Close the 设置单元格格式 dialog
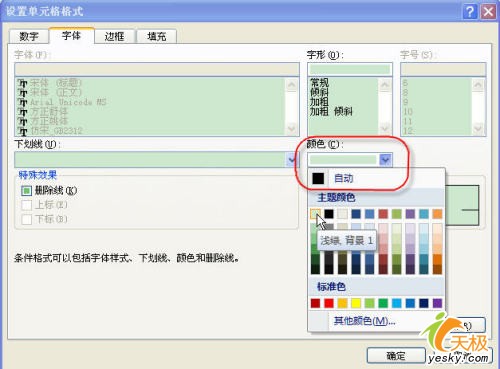The image size is (500, 369). tap(488, 12)
